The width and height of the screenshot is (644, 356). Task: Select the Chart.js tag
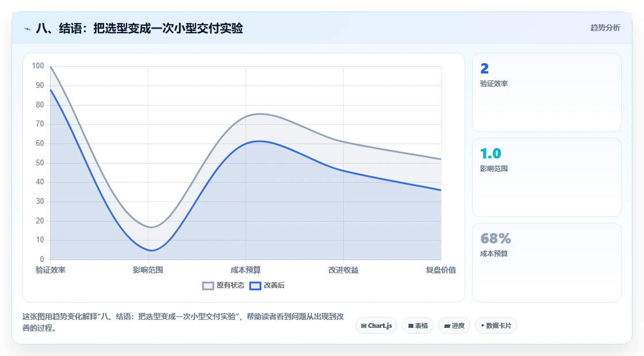(x=376, y=326)
